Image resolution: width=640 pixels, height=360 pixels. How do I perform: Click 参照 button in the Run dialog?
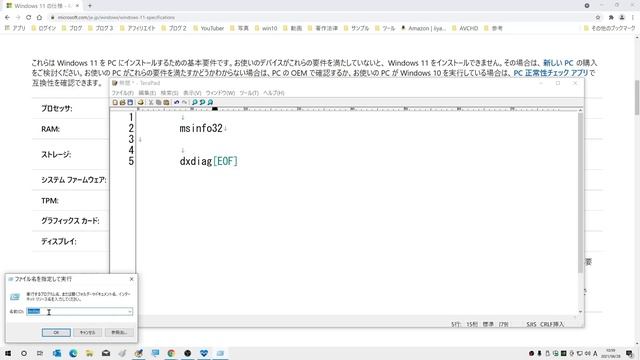pyautogui.click(x=119, y=333)
